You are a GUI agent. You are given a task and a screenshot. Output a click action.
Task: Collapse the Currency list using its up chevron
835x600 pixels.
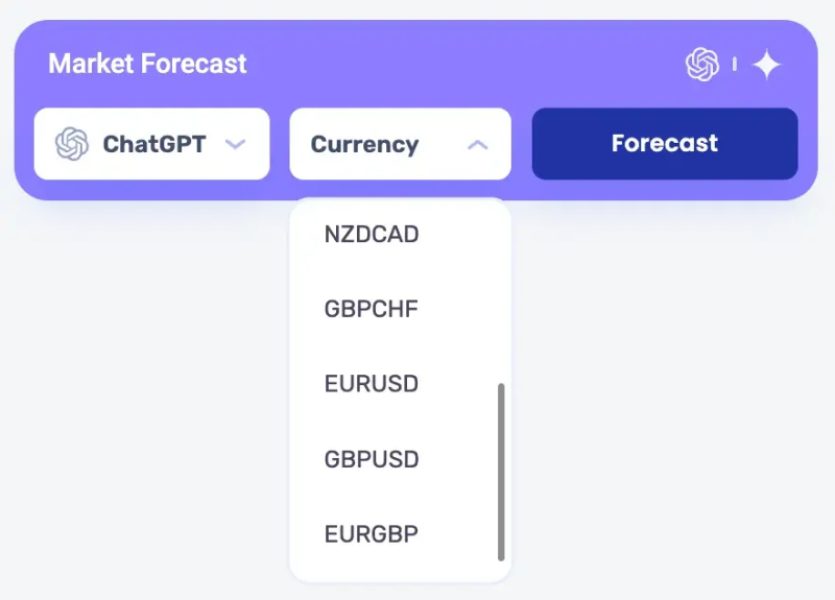[478, 144]
